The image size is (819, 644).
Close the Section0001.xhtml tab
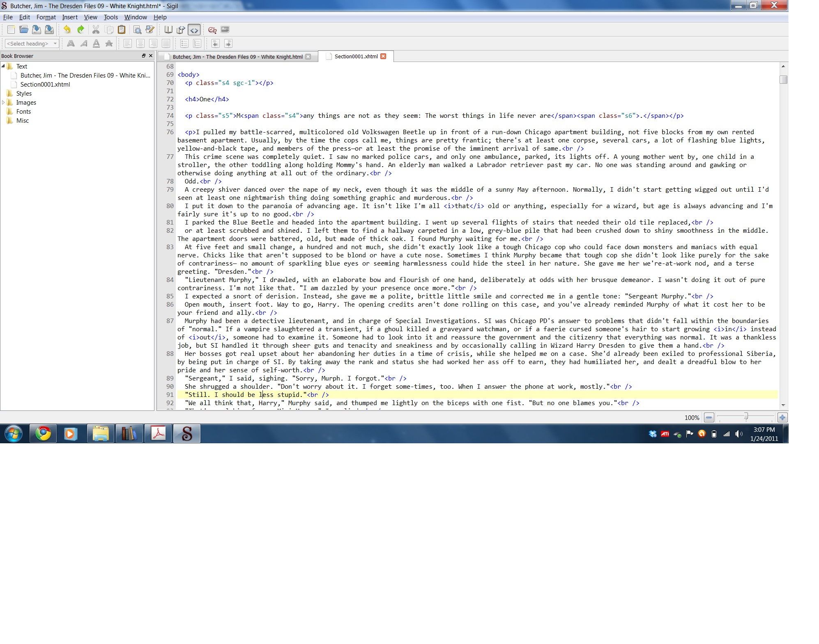[x=383, y=56]
